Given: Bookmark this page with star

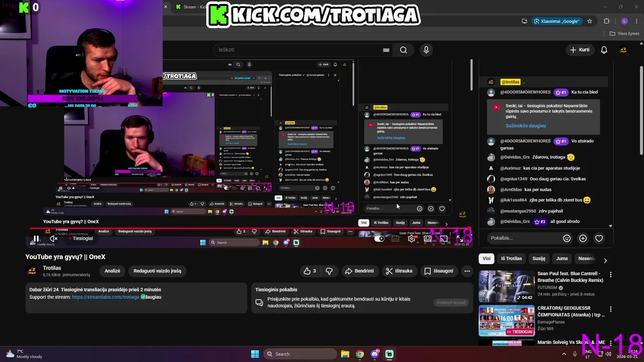Looking at the screenshot, I should [590, 21].
